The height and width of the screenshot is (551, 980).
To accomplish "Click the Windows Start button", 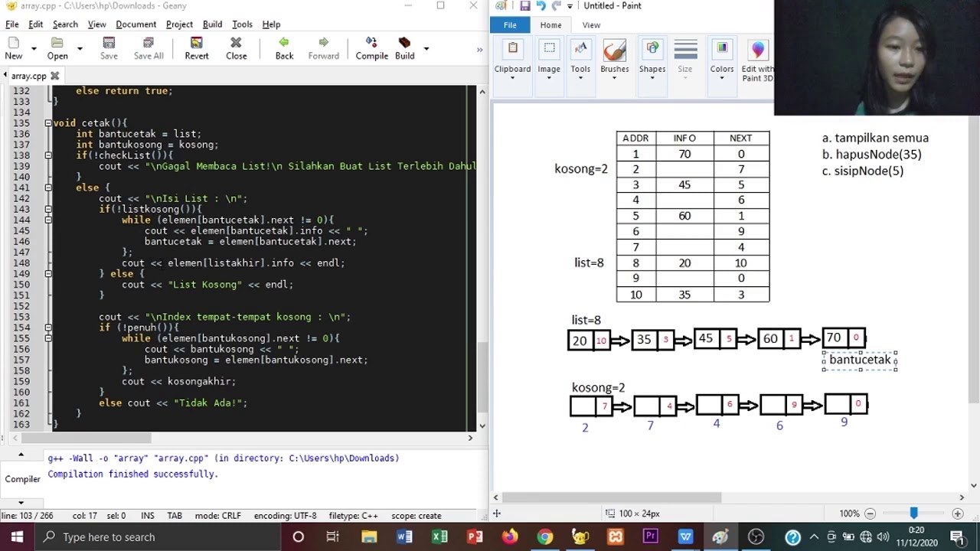I will pos(18,536).
